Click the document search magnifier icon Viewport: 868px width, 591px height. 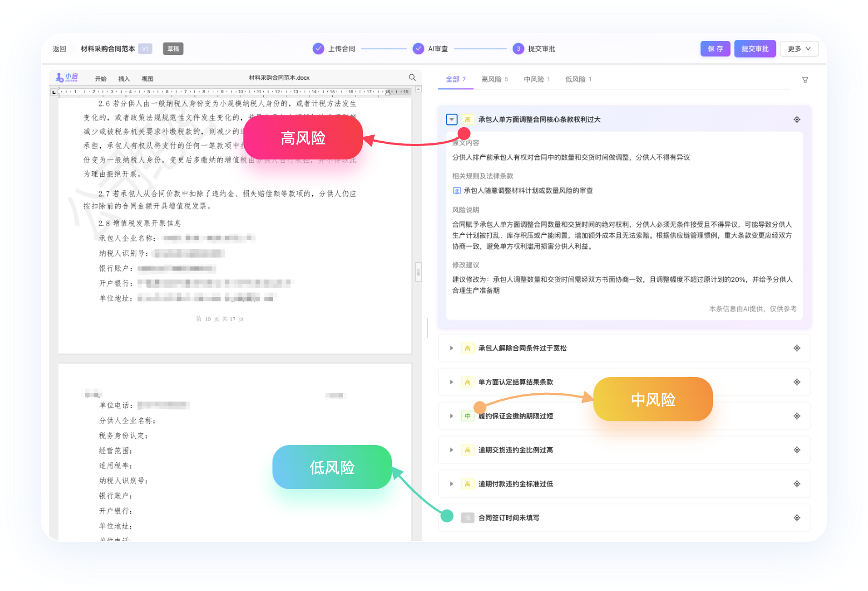tap(412, 78)
